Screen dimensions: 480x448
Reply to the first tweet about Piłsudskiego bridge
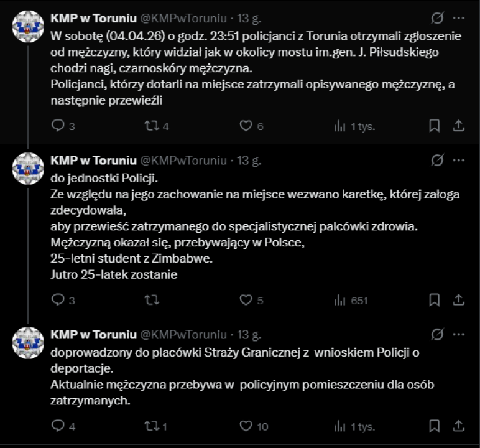(x=58, y=126)
